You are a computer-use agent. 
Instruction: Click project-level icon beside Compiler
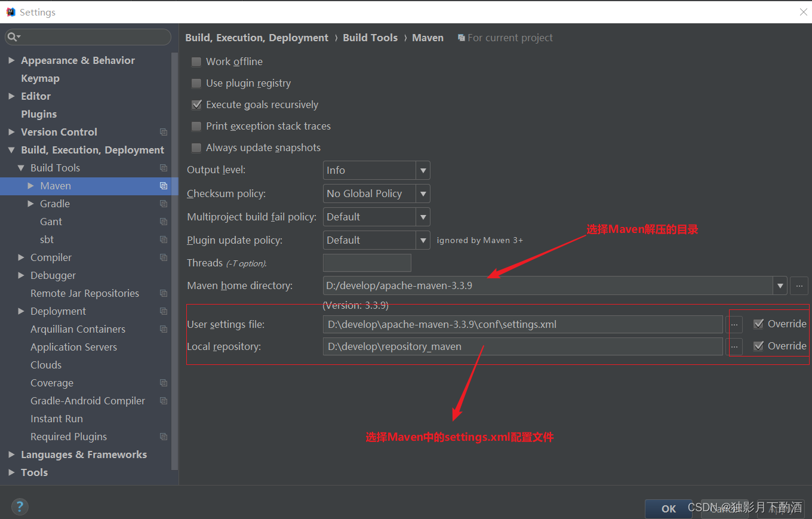pos(164,257)
